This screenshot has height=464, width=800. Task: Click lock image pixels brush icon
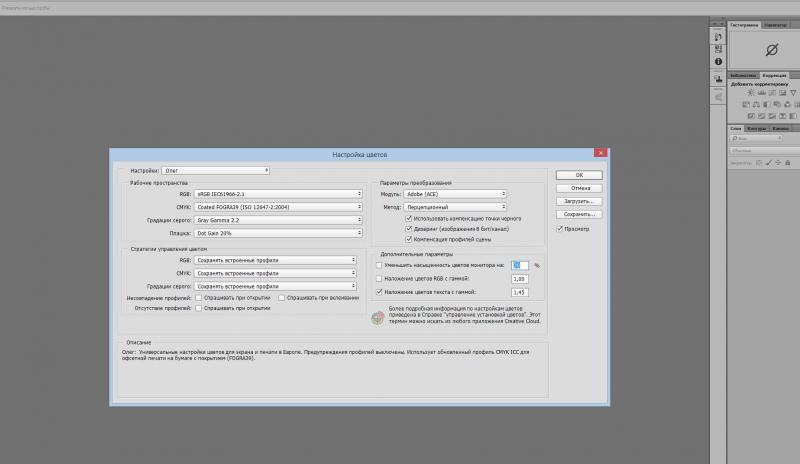769,163
